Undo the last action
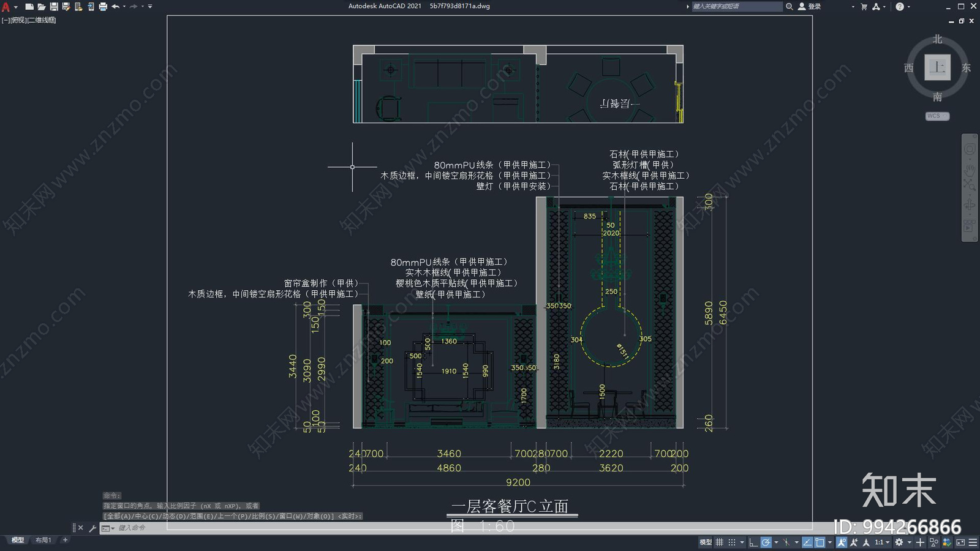This screenshot has height=551, width=980. (115, 7)
